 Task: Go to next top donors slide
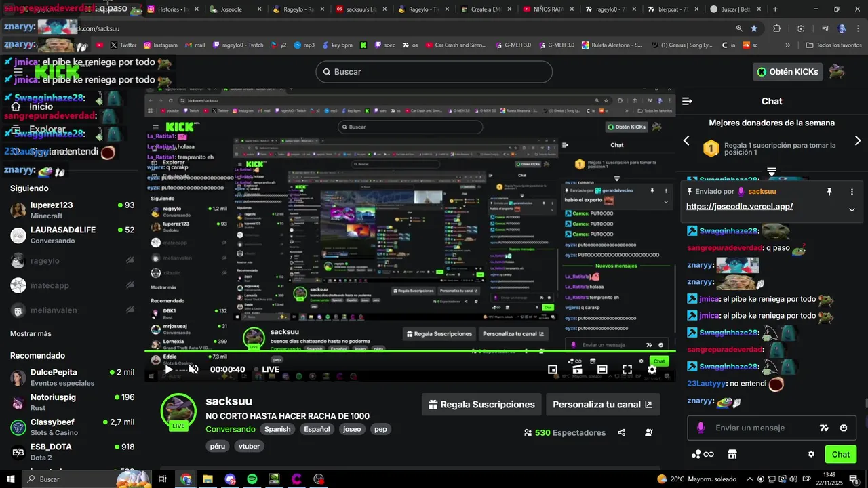click(857, 140)
